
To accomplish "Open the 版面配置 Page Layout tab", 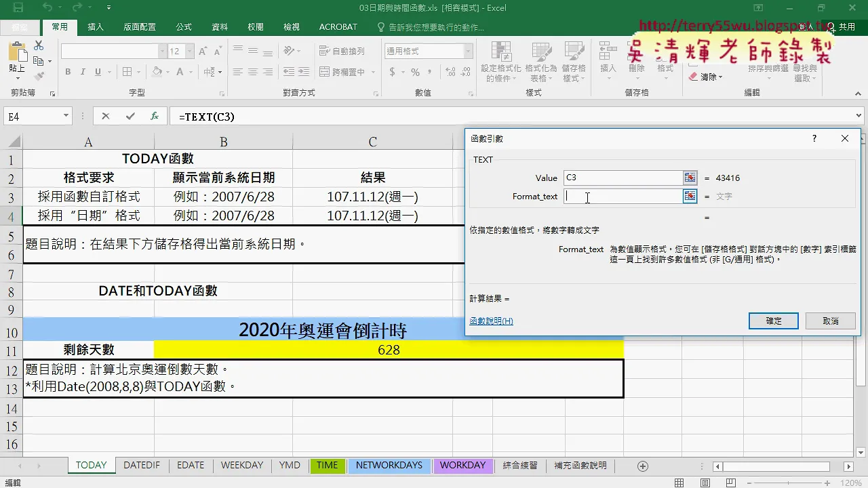I will click(x=139, y=27).
